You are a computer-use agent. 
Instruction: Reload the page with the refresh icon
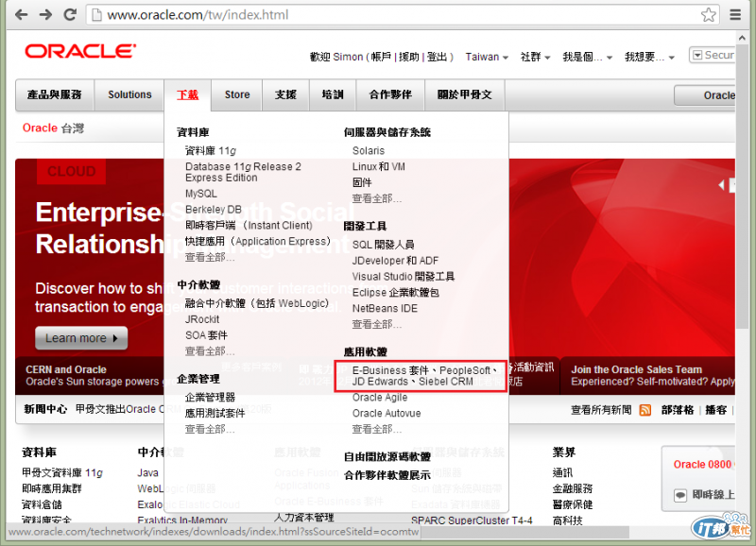click(70, 14)
